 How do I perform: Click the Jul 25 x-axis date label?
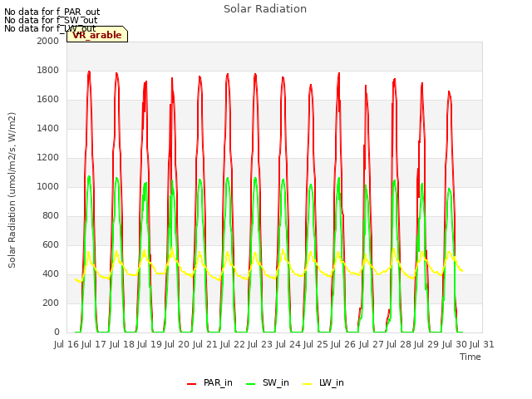tap(316, 344)
